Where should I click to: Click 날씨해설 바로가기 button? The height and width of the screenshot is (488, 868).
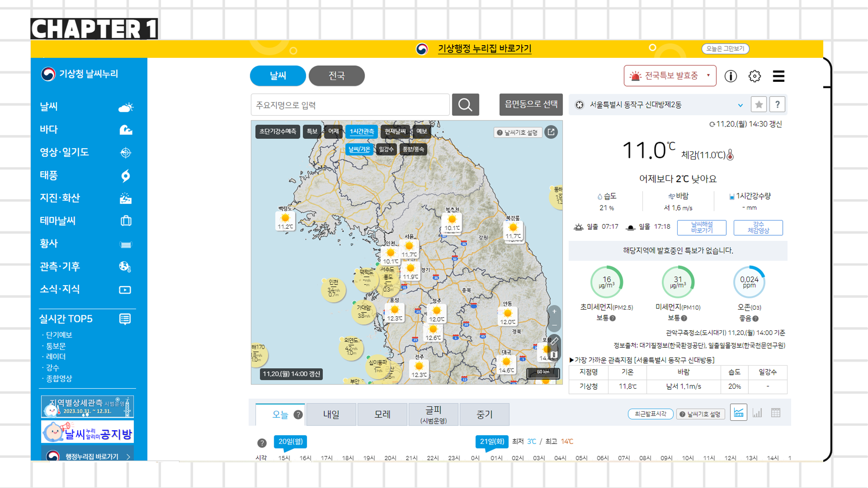(x=701, y=228)
